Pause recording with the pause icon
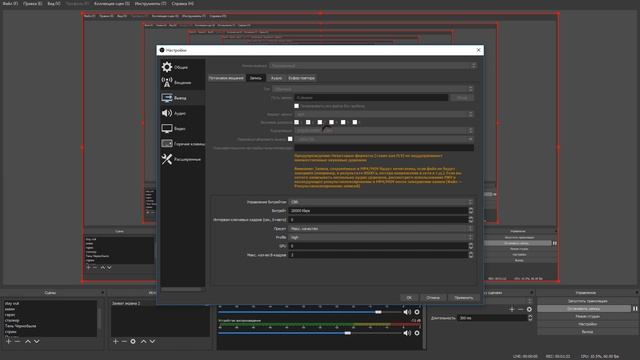640x360 pixels. (x=635, y=309)
